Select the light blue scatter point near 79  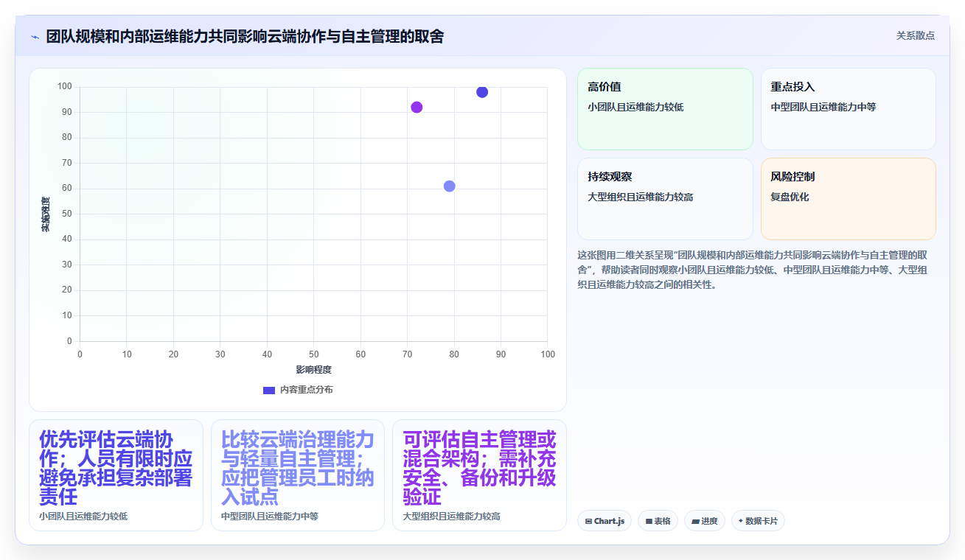pyautogui.click(x=449, y=186)
